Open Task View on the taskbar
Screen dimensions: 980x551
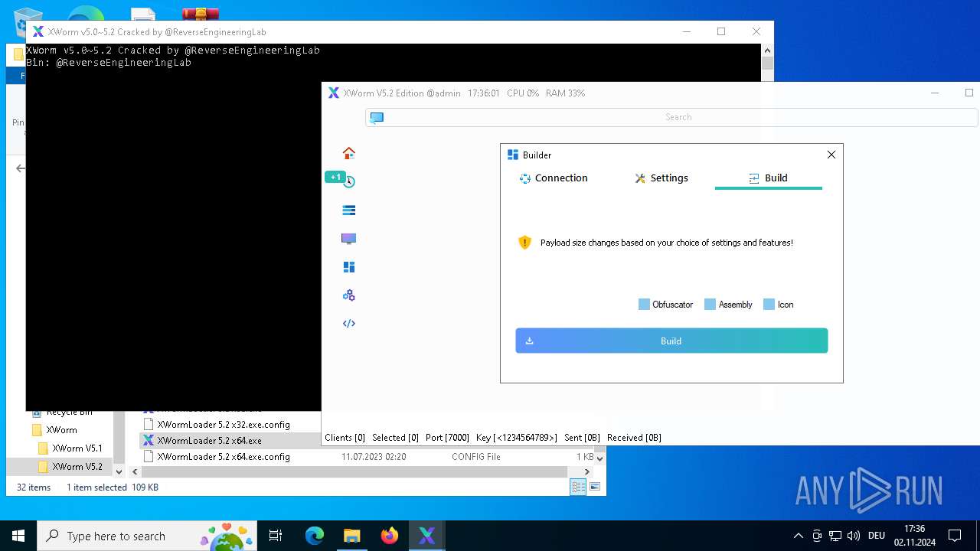point(276,536)
